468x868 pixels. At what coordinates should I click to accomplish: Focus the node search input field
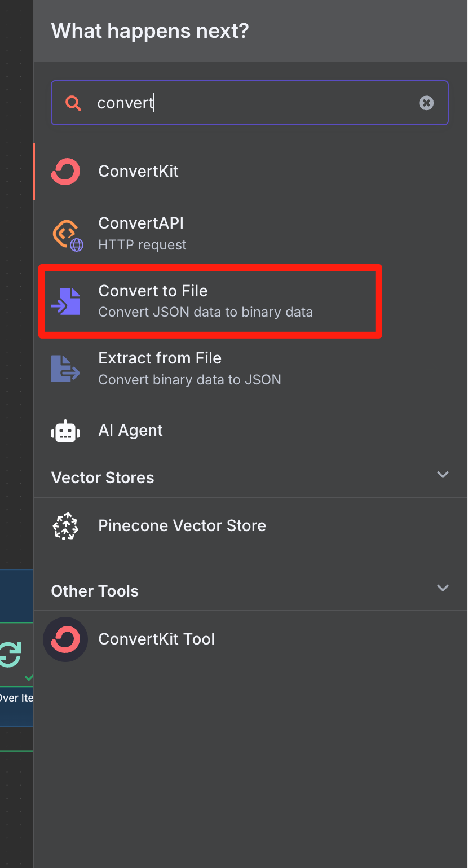click(250, 103)
